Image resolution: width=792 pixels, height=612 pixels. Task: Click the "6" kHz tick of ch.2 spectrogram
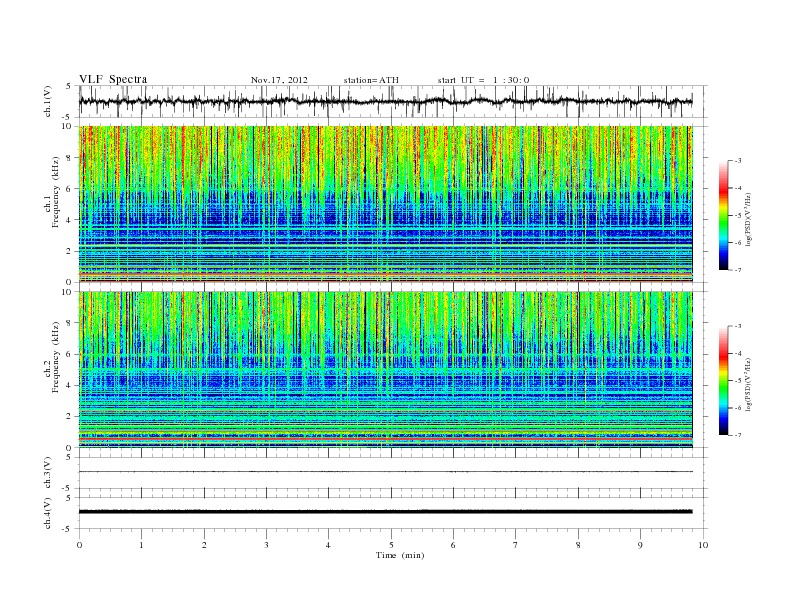tap(70, 354)
